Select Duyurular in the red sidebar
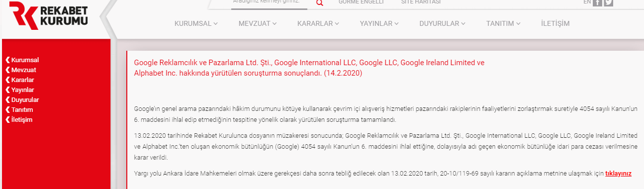The image size is (644, 189). click(22, 100)
